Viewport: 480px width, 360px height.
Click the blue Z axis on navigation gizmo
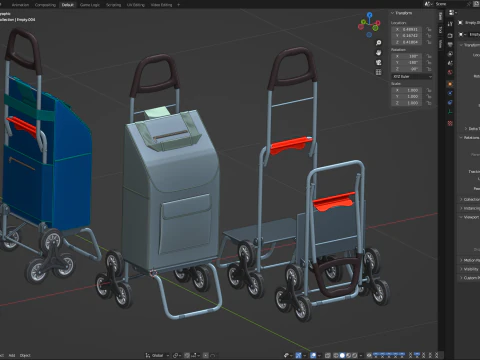369,15
